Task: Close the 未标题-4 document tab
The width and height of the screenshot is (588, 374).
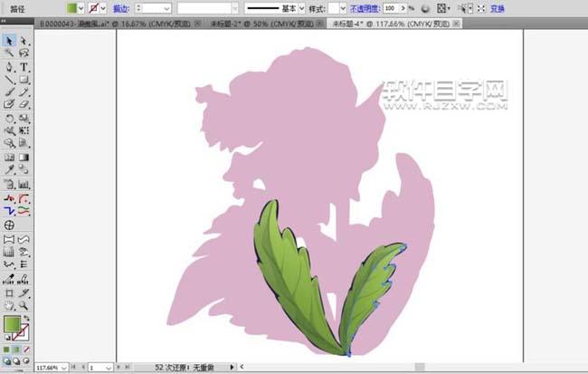Action: click(x=456, y=24)
